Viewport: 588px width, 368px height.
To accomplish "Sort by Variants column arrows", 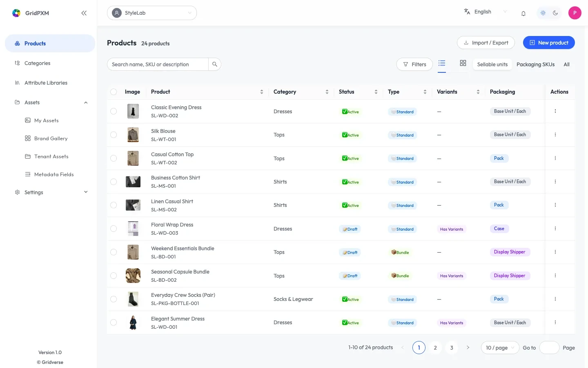I will click(478, 92).
